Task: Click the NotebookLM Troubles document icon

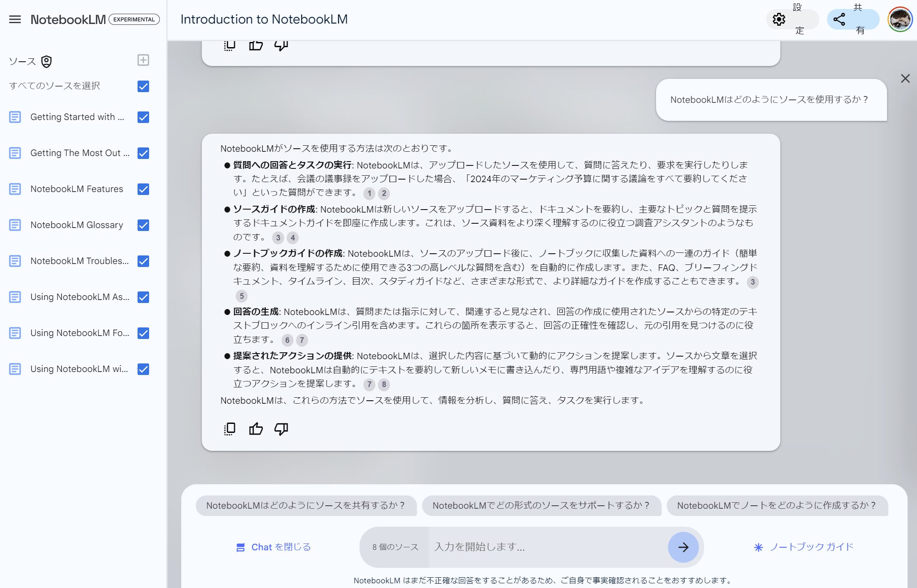Action: pos(15,261)
